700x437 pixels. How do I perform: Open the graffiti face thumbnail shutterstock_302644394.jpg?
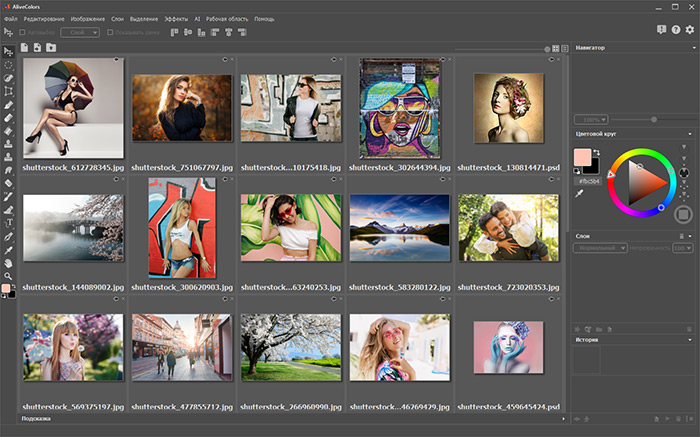pyautogui.click(x=400, y=107)
